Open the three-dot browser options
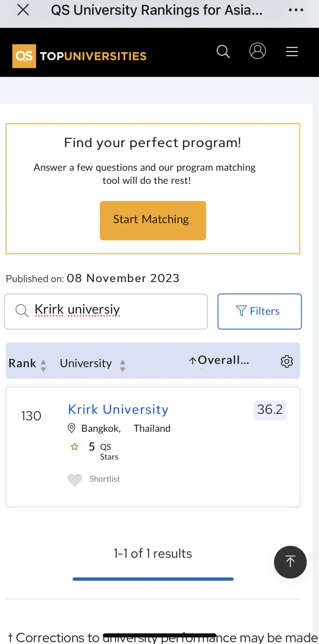This screenshot has height=644, width=319. pos(296,10)
